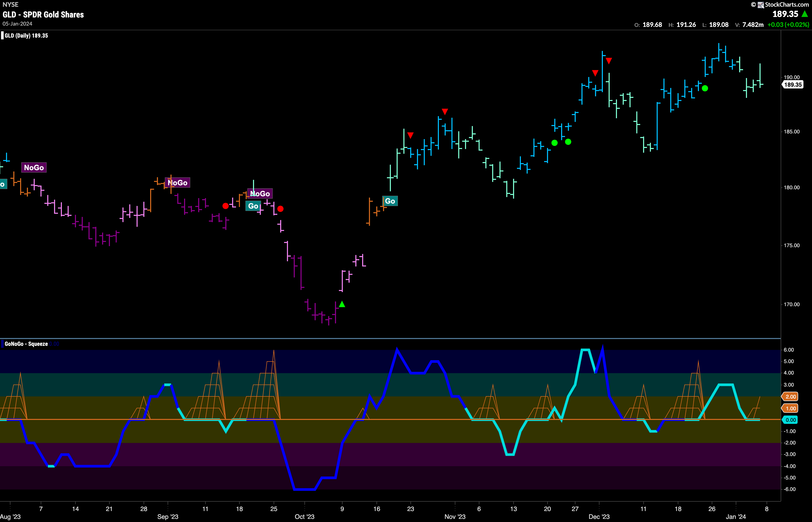
Task: Click the low price L: 189.08
Action: (x=715, y=25)
